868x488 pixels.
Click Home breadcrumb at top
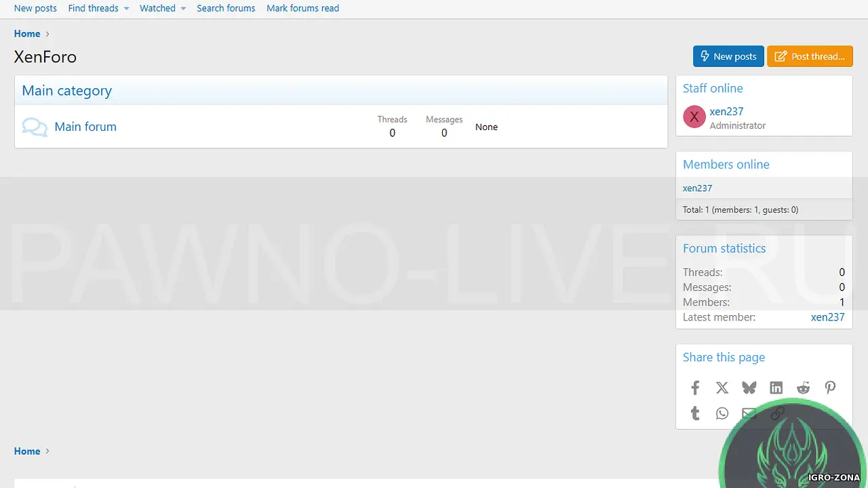[27, 34]
